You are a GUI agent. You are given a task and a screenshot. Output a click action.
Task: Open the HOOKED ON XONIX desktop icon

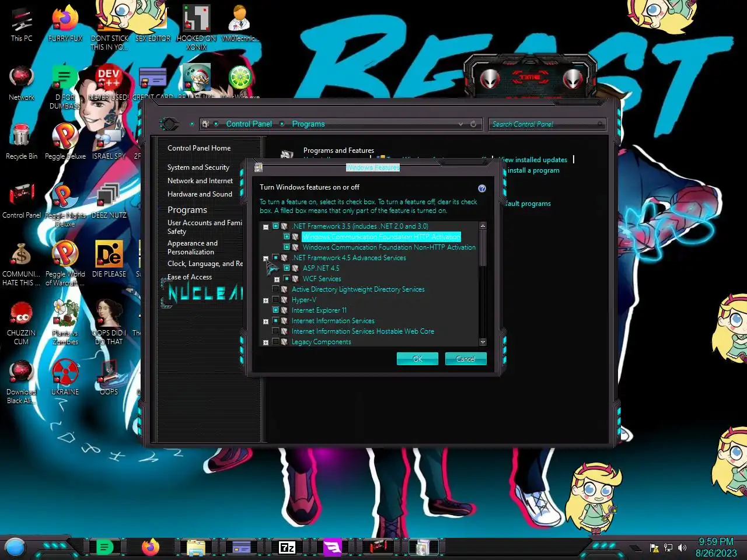point(197,28)
